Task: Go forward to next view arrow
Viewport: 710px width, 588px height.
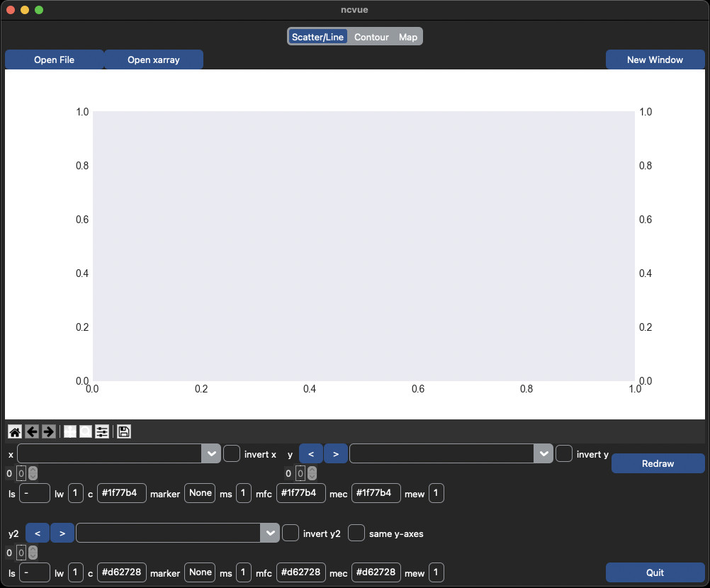Action: coord(48,432)
